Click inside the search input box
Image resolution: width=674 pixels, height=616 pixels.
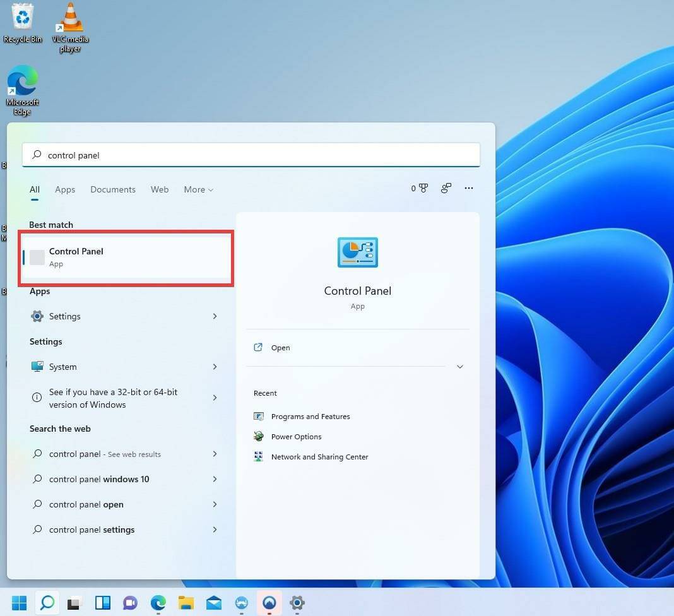pyautogui.click(x=251, y=155)
